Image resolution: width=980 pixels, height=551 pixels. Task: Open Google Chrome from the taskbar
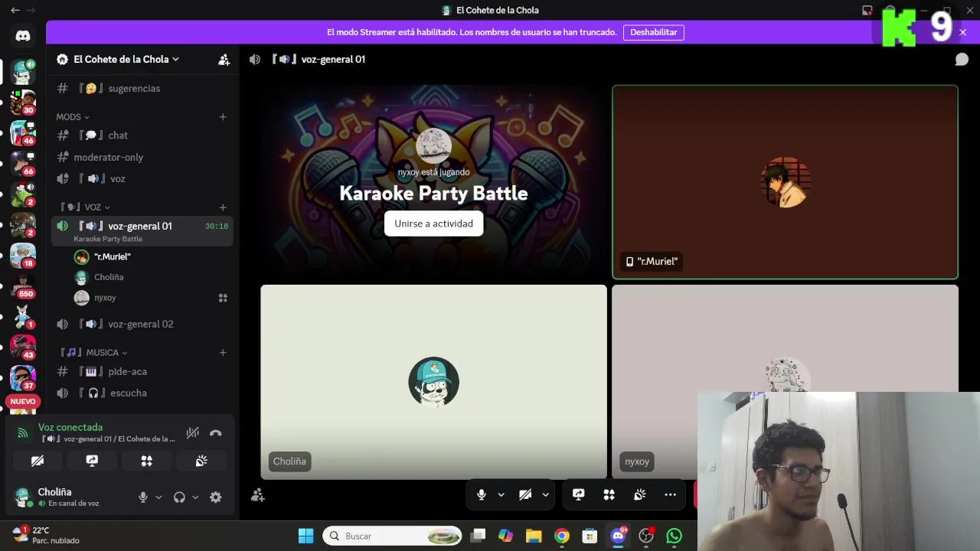pyautogui.click(x=562, y=536)
